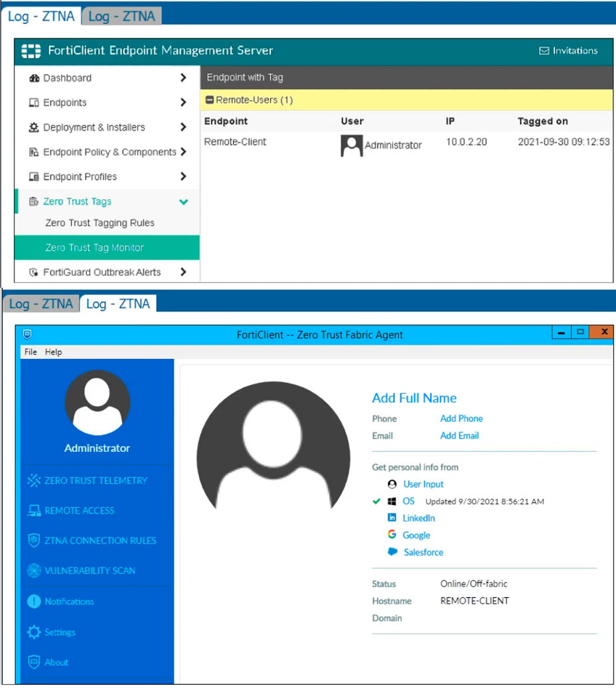Click the Vulnerability Scan icon
Image resolution: width=616 pixels, height=688 pixels.
coord(34,571)
